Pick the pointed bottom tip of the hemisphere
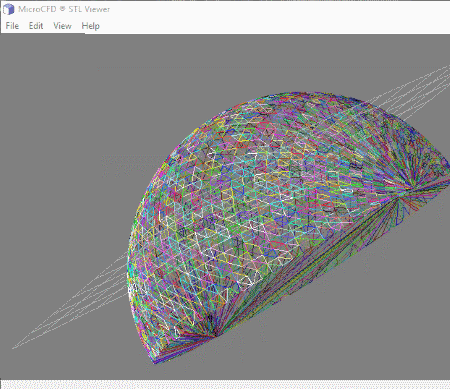The image size is (450, 389). coord(155,361)
